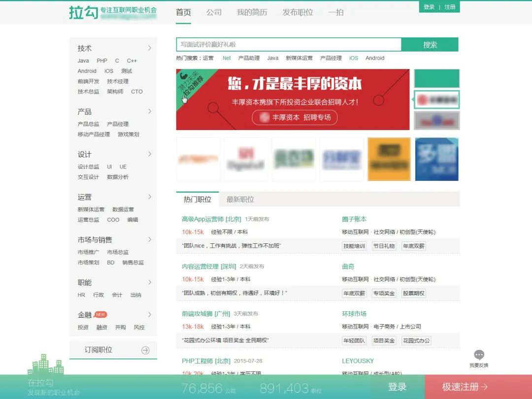Click the 技能培训 tag
532x399 pixels.
(354, 246)
